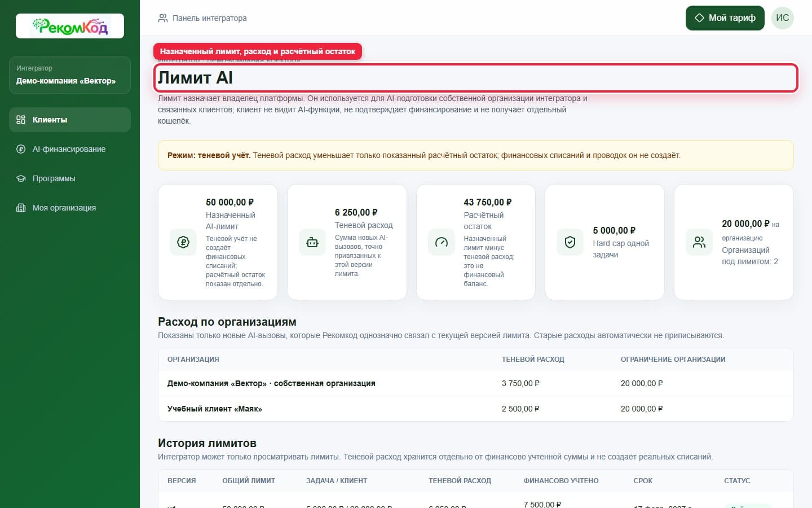Click the graduation cap icon beside Программы

click(x=21, y=178)
